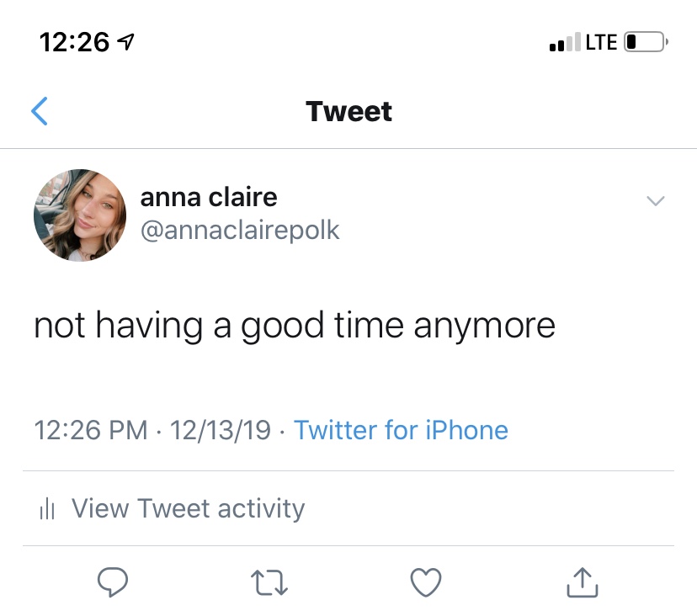The height and width of the screenshot is (616, 697).
Task: Tap the tweet text "not having a good time anymore"
Action: click(295, 326)
